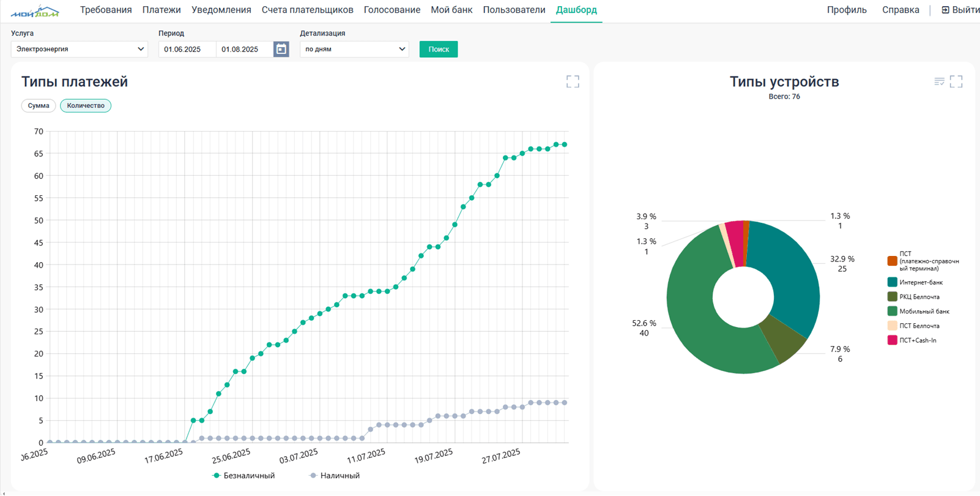Image resolution: width=980 pixels, height=496 pixels.
Task: Select Количество chart mode
Action: [86, 105]
